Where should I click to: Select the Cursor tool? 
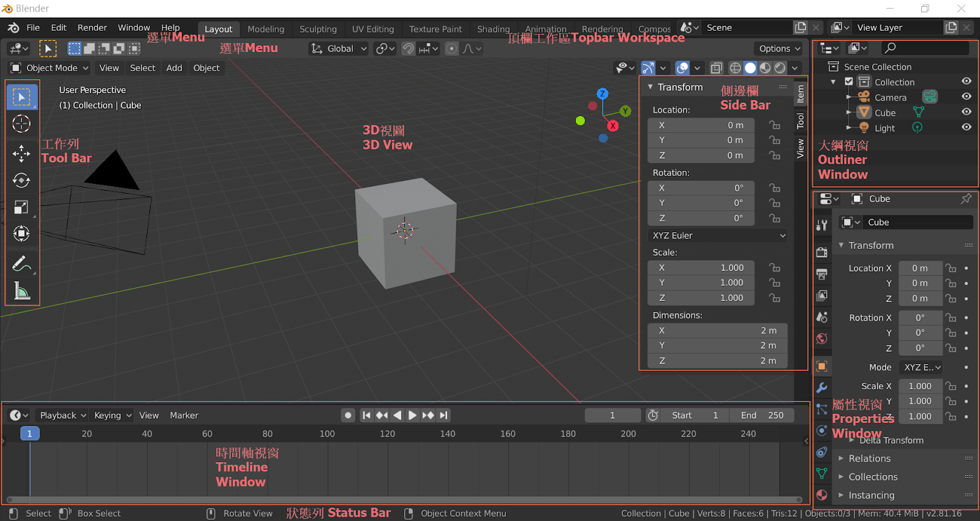21,124
